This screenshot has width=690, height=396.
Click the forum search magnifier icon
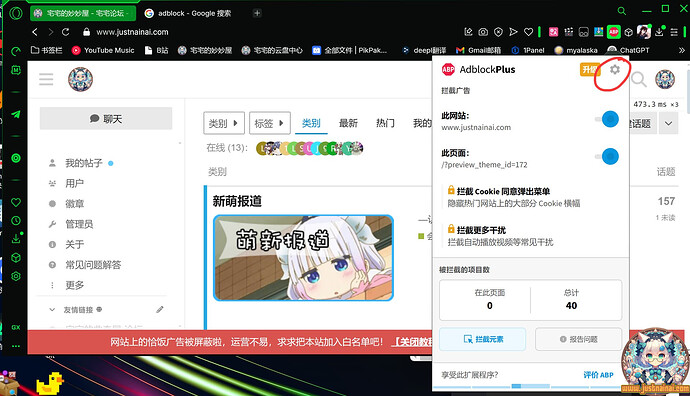pos(639,80)
